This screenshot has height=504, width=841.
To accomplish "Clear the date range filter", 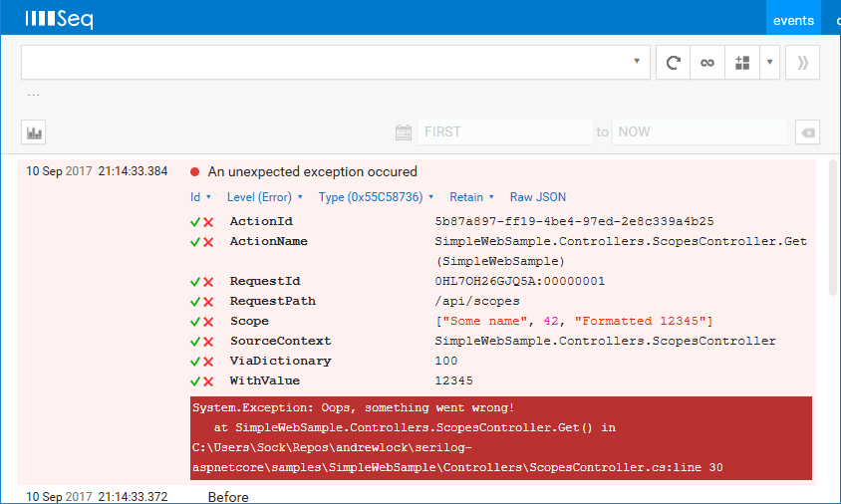I will [x=808, y=132].
